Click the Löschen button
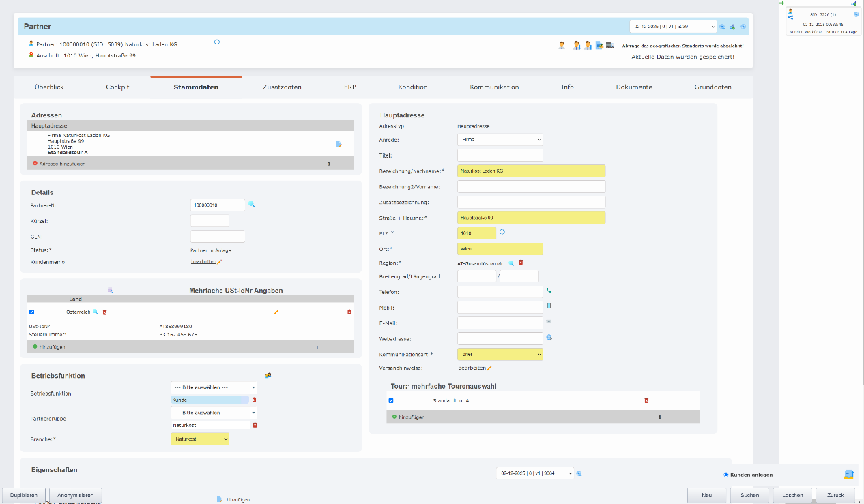The height and width of the screenshot is (504, 864). pos(792,495)
